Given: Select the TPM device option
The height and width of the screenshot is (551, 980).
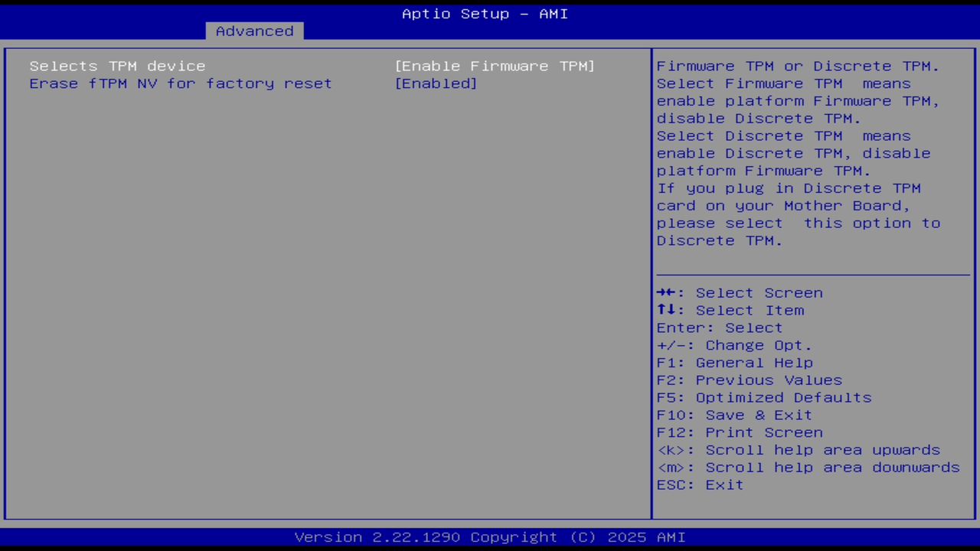Looking at the screenshot, I should pos(116,66).
